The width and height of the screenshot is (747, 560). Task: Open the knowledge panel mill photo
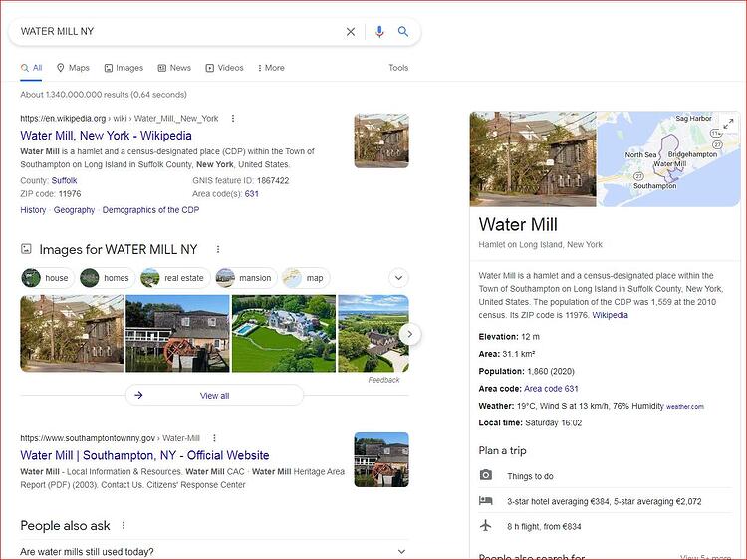533,158
